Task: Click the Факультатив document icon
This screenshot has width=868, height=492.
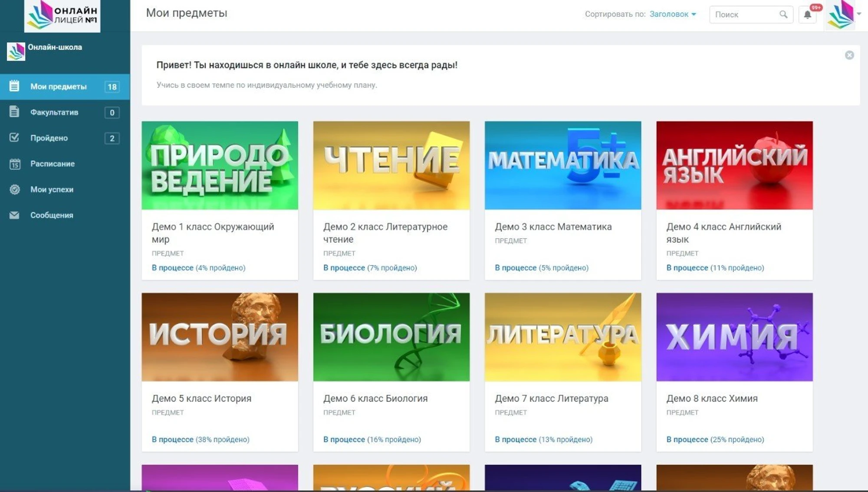Action: (14, 112)
